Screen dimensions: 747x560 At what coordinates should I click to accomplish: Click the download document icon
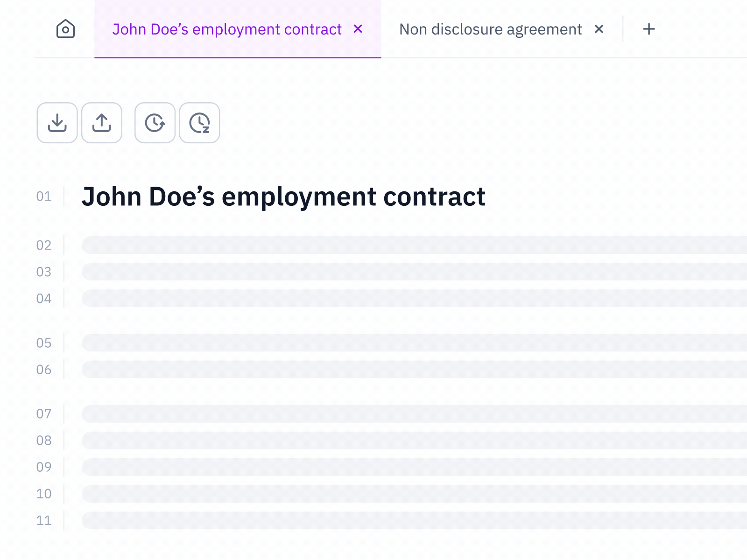[57, 123]
